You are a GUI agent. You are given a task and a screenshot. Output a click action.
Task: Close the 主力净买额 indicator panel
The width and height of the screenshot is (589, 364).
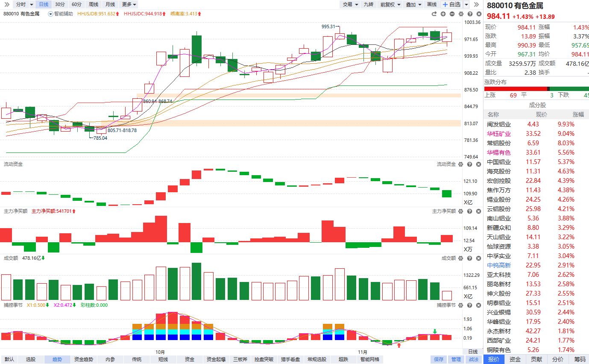pyautogui.click(x=478, y=211)
